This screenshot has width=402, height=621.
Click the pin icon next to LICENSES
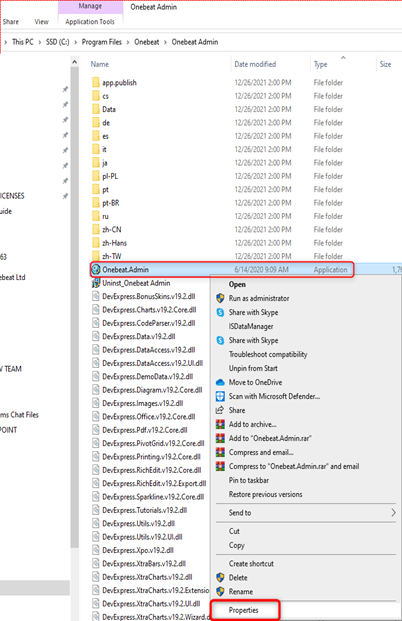coord(65,196)
